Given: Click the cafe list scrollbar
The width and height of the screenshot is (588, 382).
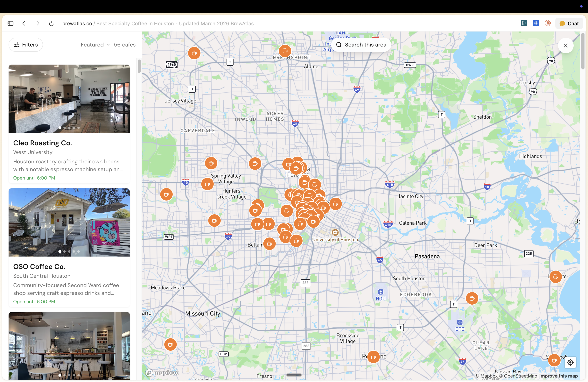Looking at the screenshot, I should coord(139,66).
